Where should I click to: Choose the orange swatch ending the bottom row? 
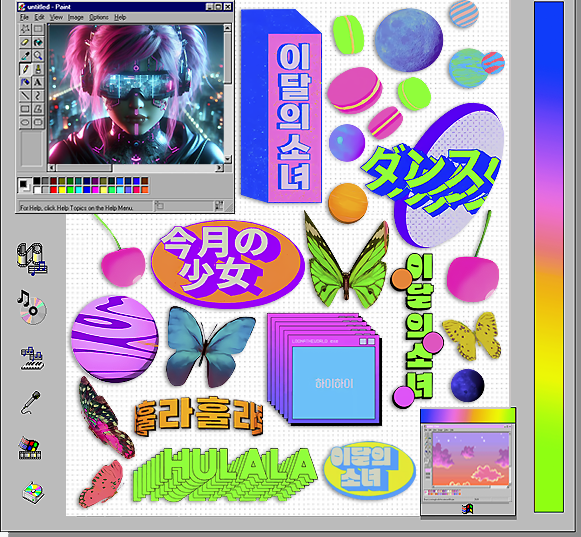pyautogui.click(x=145, y=190)
